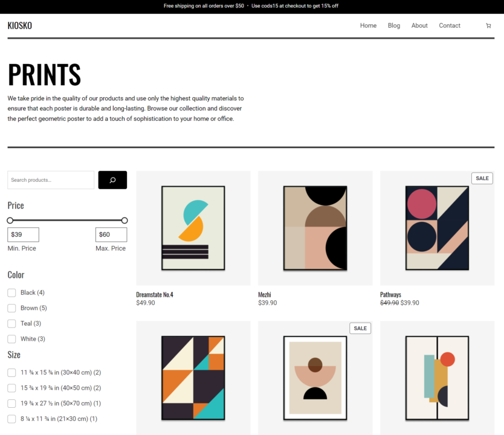Image resolution: width=504 pixels, height=435 pixels.
Task: Focus the Search products field
Action: tap(51, 180)
